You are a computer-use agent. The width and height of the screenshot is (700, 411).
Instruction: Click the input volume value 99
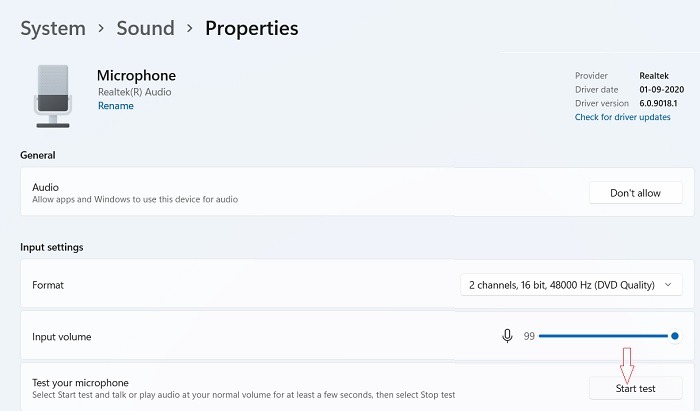point(529,336)
